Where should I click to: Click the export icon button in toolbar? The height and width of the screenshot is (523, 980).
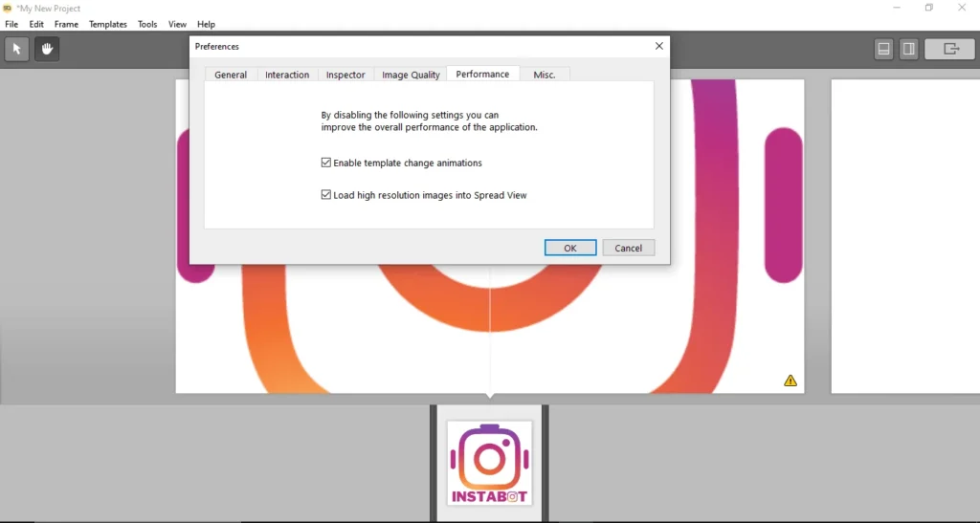(949, 49)
